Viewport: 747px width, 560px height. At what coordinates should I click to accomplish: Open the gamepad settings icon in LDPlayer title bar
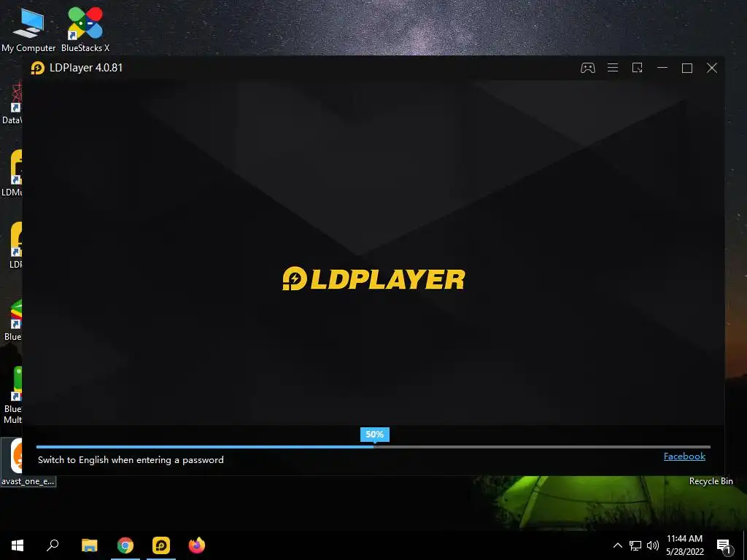tap(587, 68)
